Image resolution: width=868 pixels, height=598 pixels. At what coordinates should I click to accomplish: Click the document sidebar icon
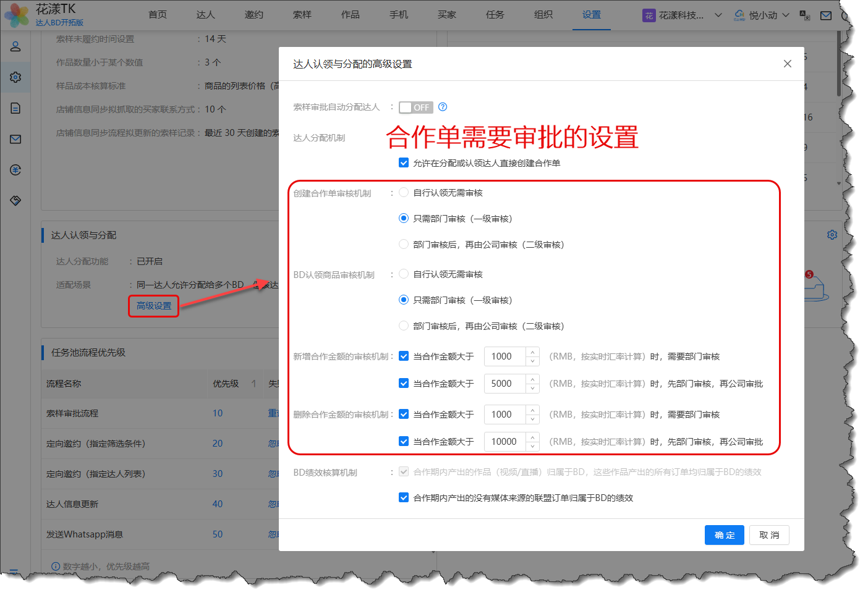[x=15, y=108]
